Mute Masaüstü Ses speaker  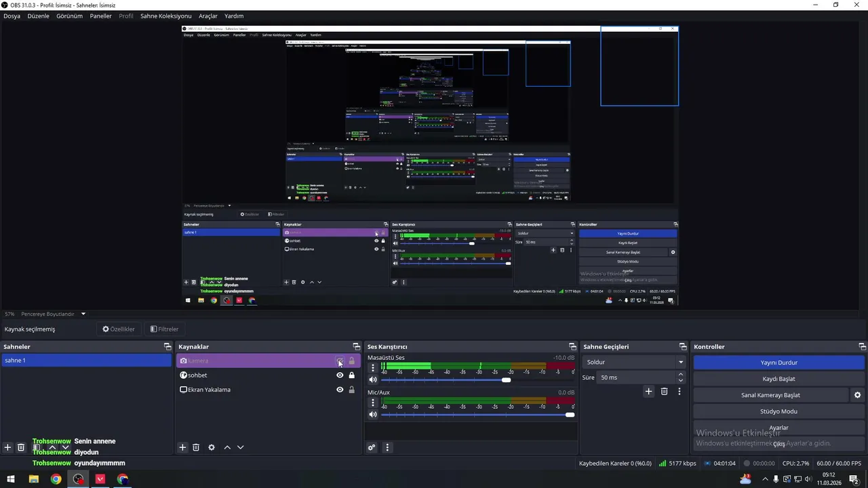(x=372, y=380)
